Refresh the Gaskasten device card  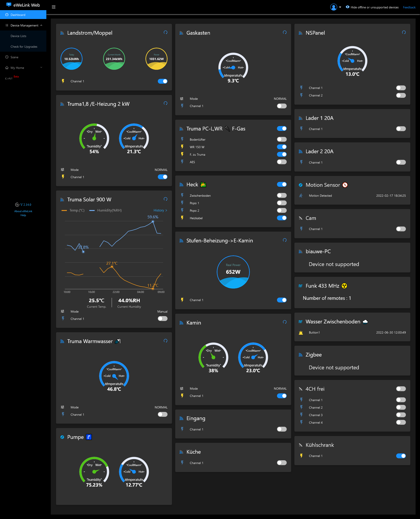click(x=285, y=32)
